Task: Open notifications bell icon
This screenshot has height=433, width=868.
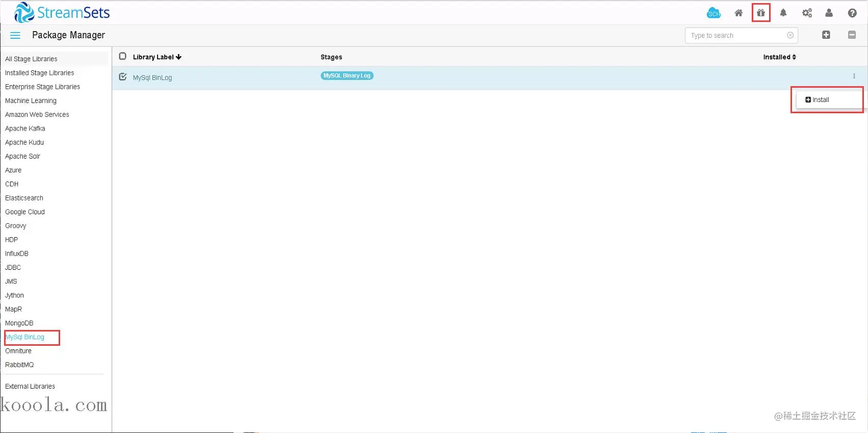Action: tap(783, 13)
